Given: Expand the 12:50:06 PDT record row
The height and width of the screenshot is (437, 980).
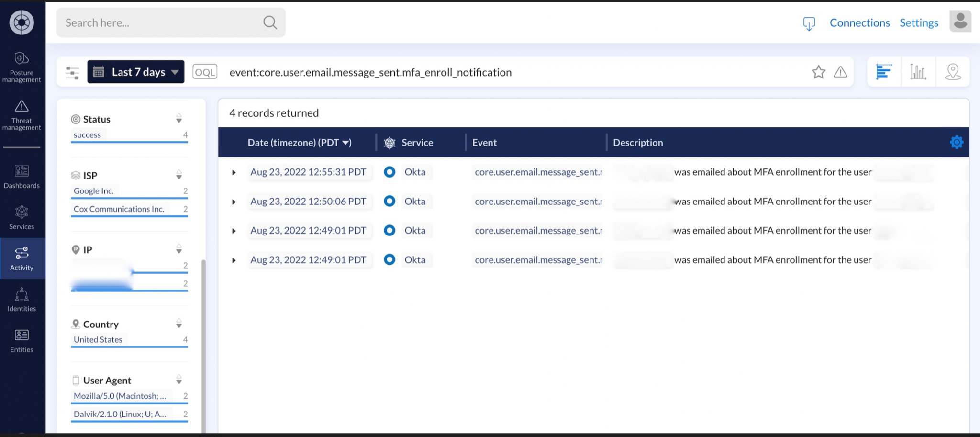Looking at the screenshot, I should click(234, 202).
